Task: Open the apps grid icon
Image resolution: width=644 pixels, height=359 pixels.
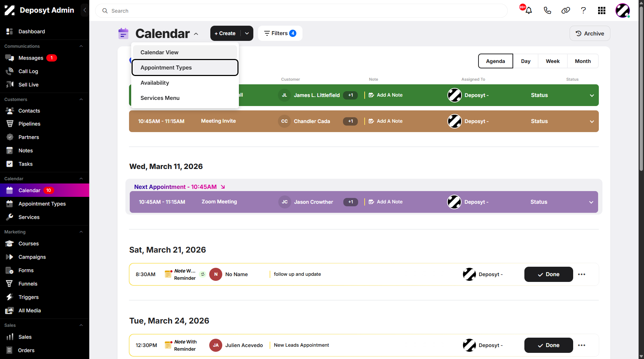Action: 602,10
